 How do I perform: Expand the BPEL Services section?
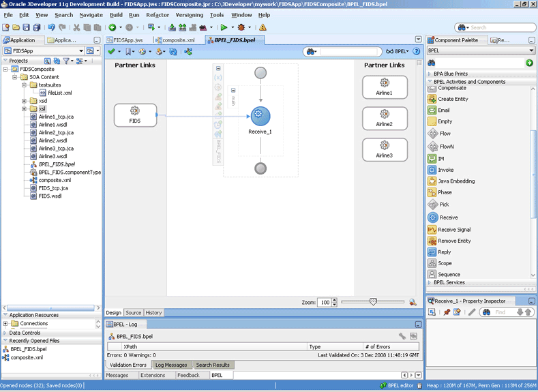[x=430, y=282]
